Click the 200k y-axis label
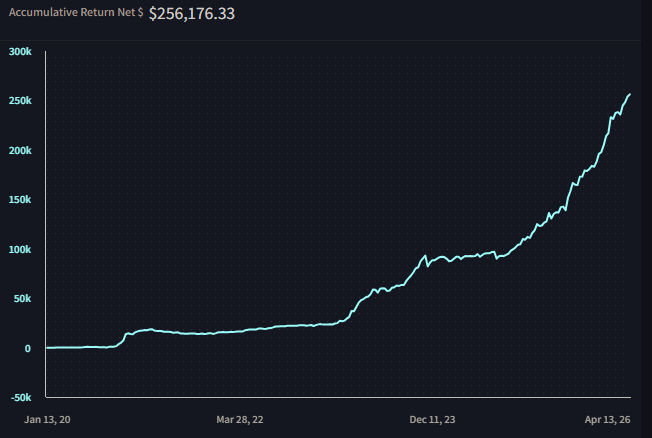This screenshot has width=652, height=438. click(20, 151)
